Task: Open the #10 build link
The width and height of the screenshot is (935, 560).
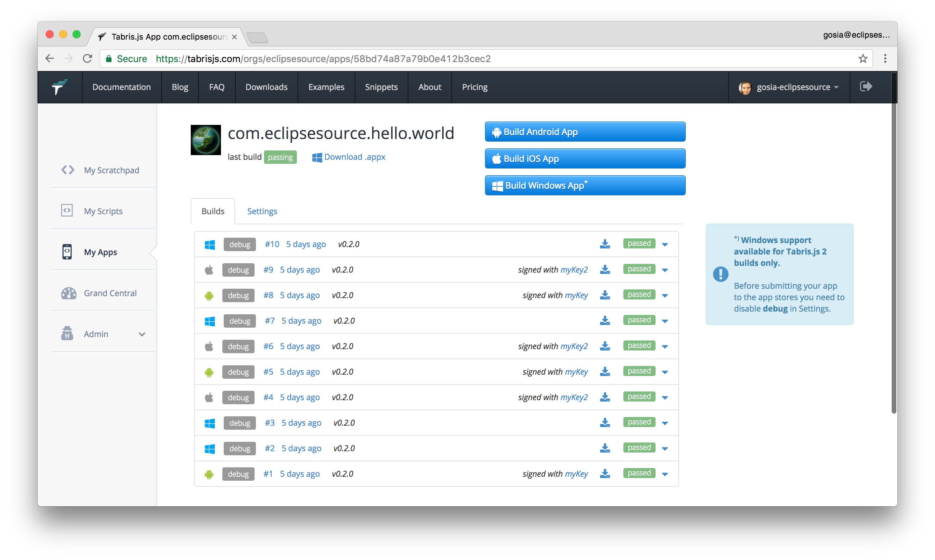Action: [x=272, y=244]
